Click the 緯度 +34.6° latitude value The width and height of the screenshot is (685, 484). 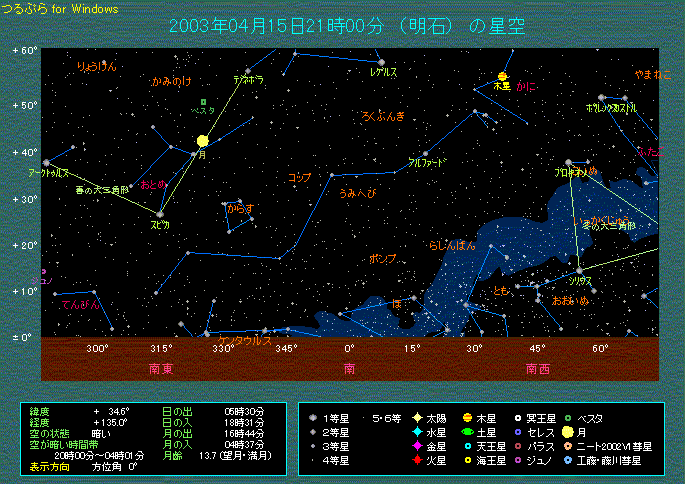pos(111,411)
